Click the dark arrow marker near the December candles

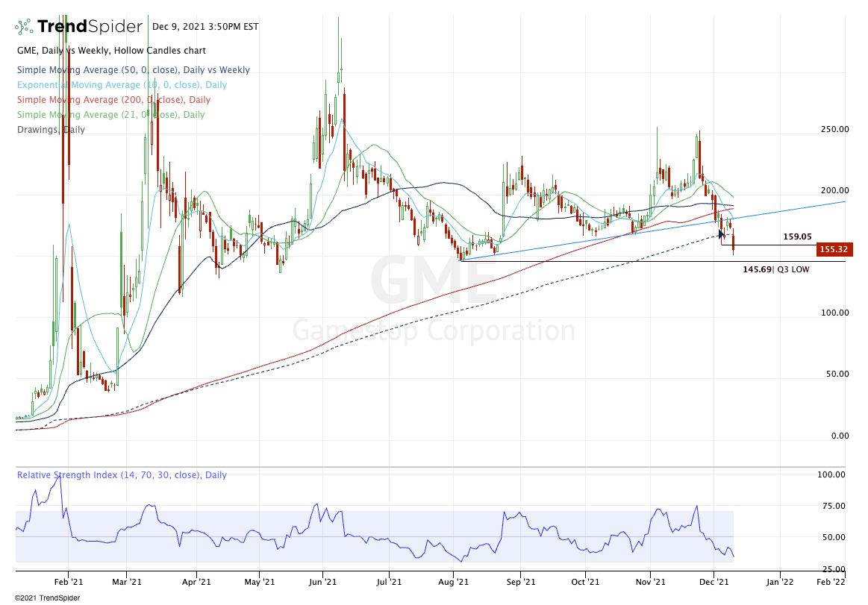tap(721, 234)
